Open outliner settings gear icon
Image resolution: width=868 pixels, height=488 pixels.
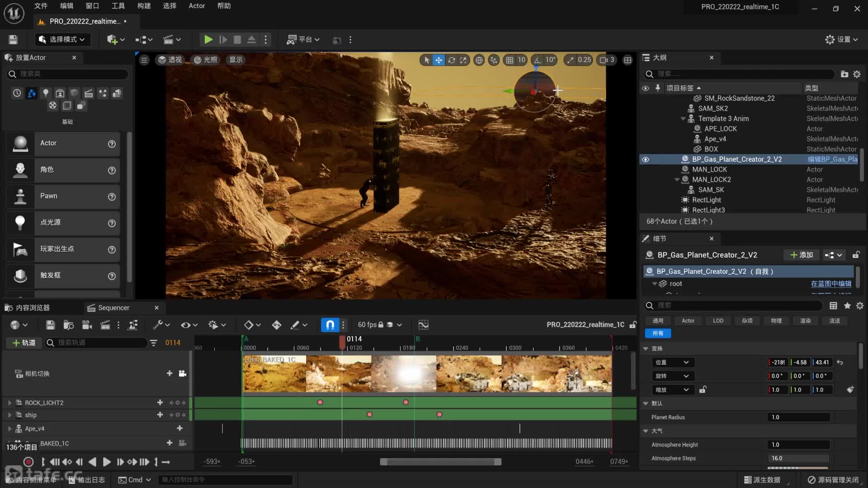pyautogui.click(x=857, y=74)
